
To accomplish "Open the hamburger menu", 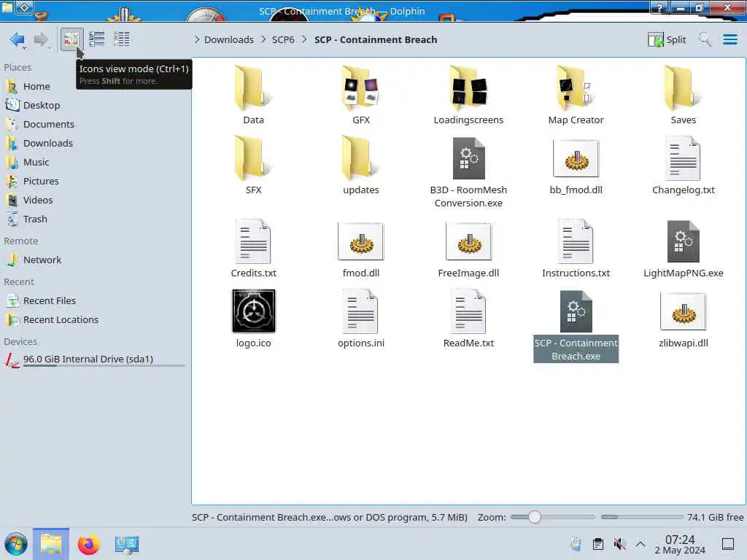I will tap(730, 39).
